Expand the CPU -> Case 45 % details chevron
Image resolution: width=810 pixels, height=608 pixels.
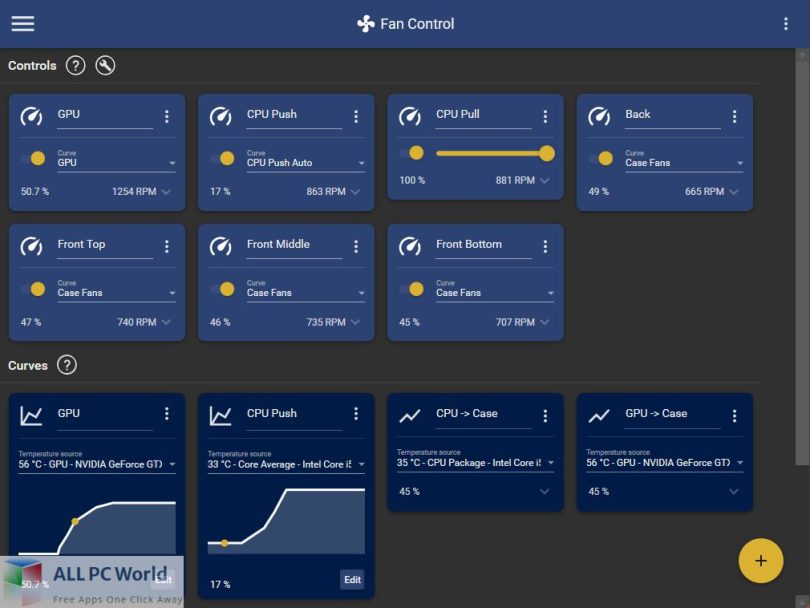pos(545,491)
